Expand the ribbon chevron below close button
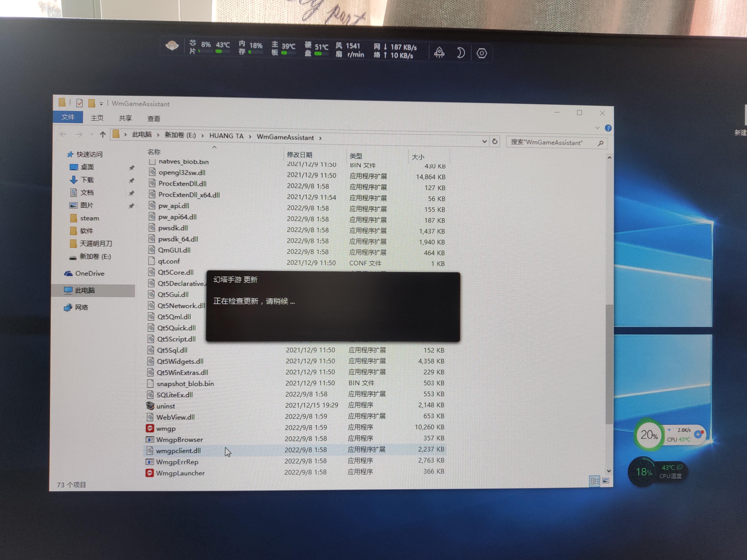This screenshot has width=747, height=560. click(x=597, y=128)
